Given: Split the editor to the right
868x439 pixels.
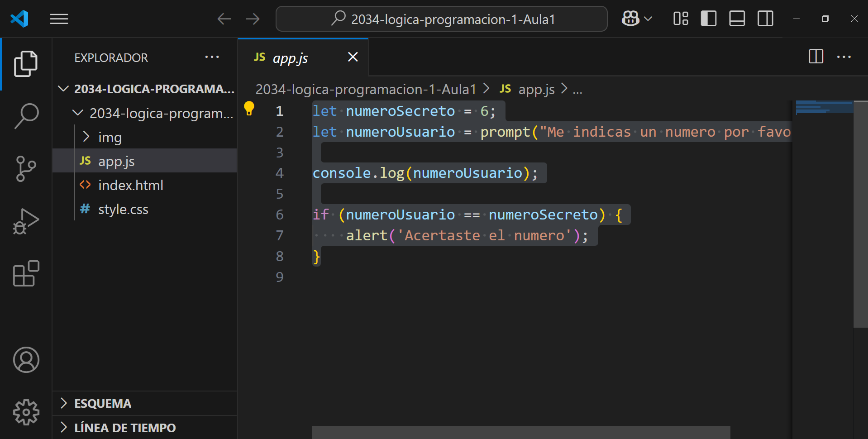Looking at the screenshot, I should (816, 57).
